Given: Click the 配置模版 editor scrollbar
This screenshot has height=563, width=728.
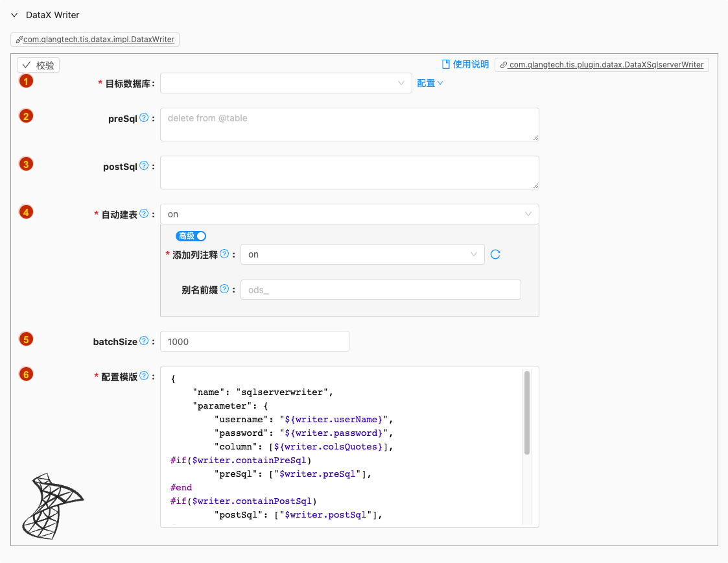Looking at the screenshot, I should [x=527, y=413].
